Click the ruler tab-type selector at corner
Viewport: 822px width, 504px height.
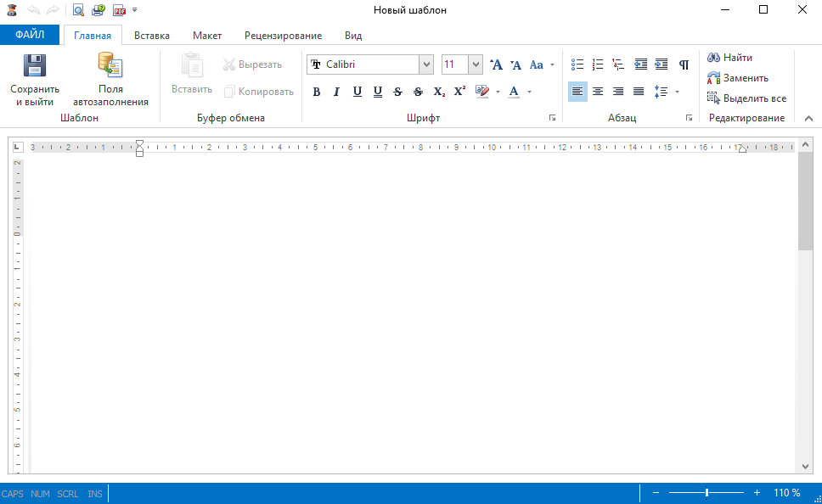17,148
